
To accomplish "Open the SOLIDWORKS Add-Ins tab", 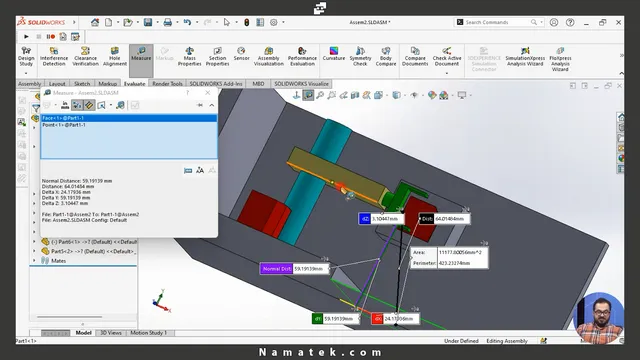I will (216, 84).
